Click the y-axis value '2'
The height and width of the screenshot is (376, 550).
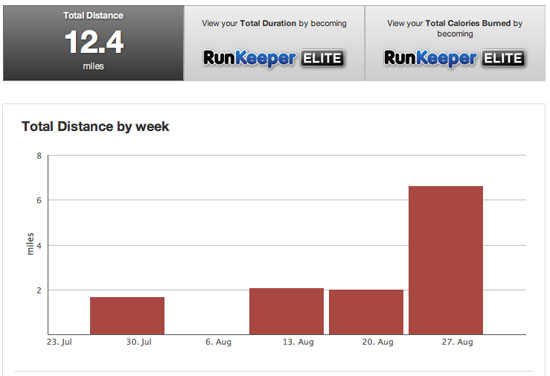(x=39, y=290)
